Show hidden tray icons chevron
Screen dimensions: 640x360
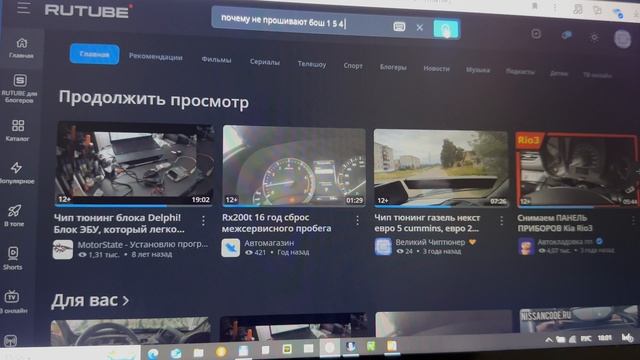(x=549, y=340)
